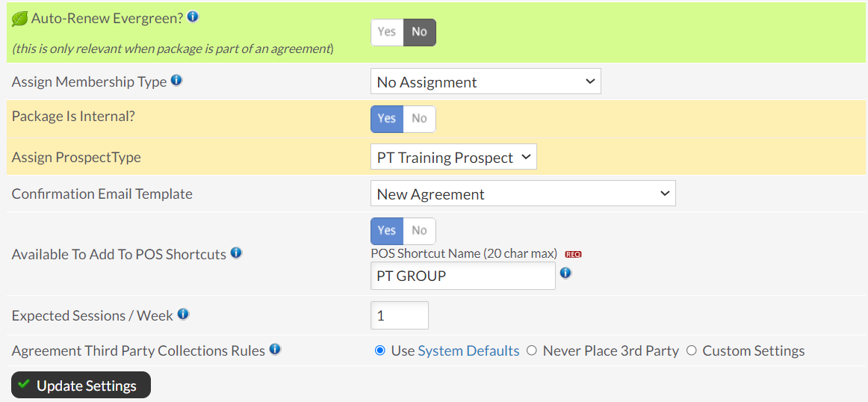
Task: Click info icon beside Third Party Collections Rules
Action: click(275, 350)
